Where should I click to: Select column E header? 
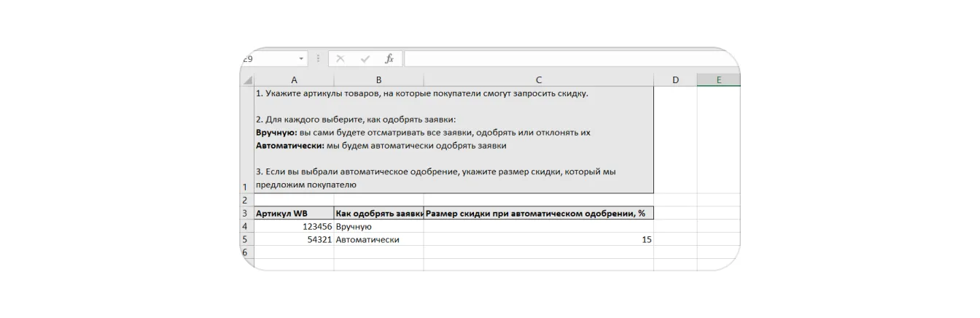click(x=718, y=80)
